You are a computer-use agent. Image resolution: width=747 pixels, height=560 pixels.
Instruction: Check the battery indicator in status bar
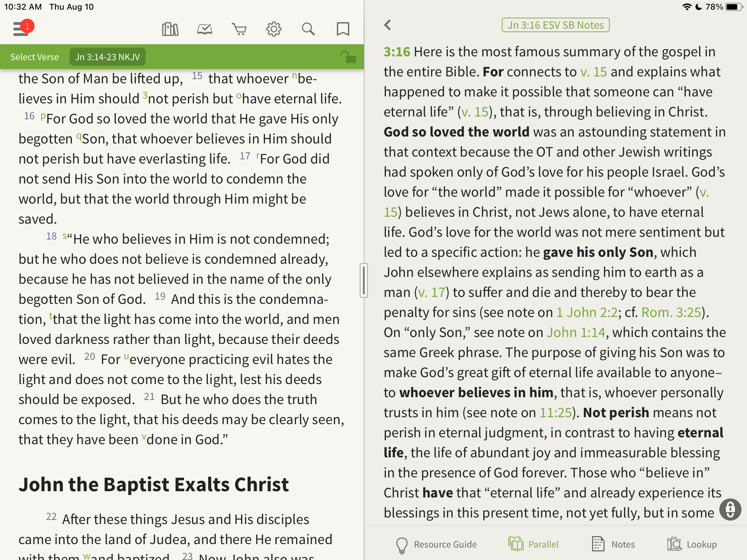[734, 7]
